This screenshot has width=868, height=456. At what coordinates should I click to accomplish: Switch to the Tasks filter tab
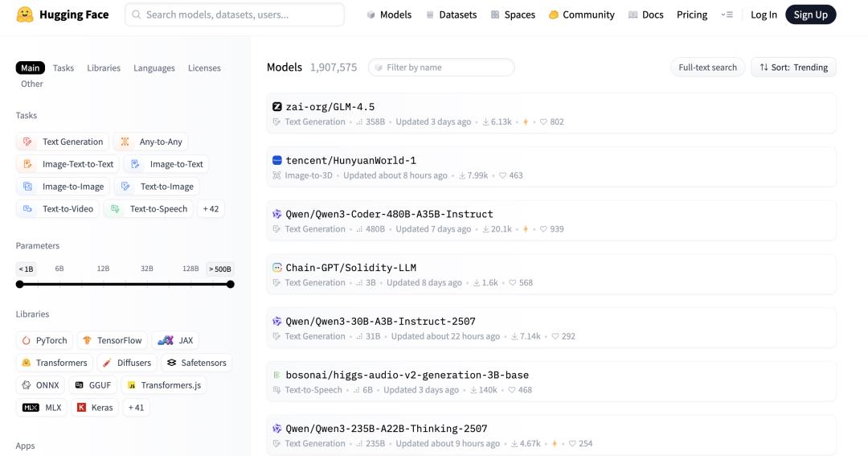(63, 68)
